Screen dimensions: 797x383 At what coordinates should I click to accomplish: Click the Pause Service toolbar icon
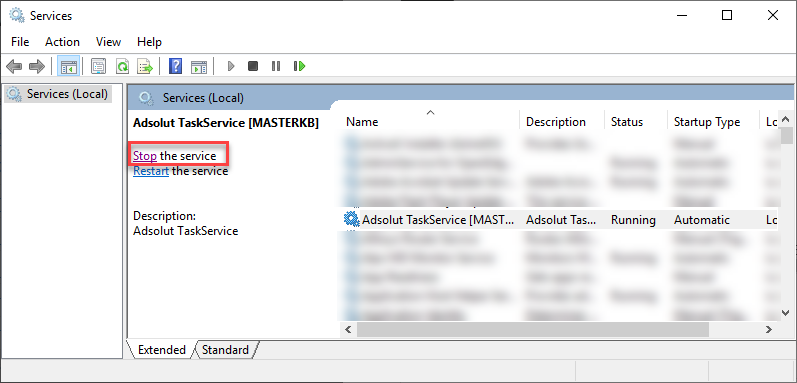(276, 66)
